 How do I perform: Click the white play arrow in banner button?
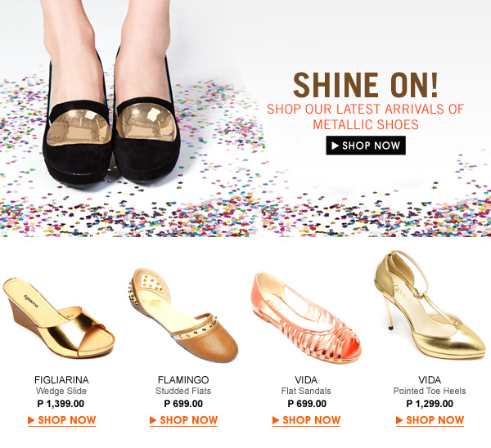[335, 146]
